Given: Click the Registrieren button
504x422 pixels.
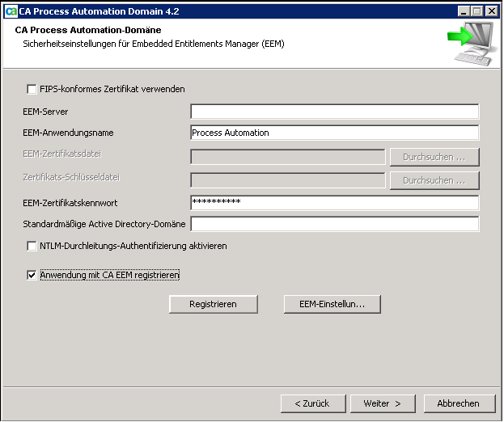Looking at the screenshot, I should (x=214, y=304).
